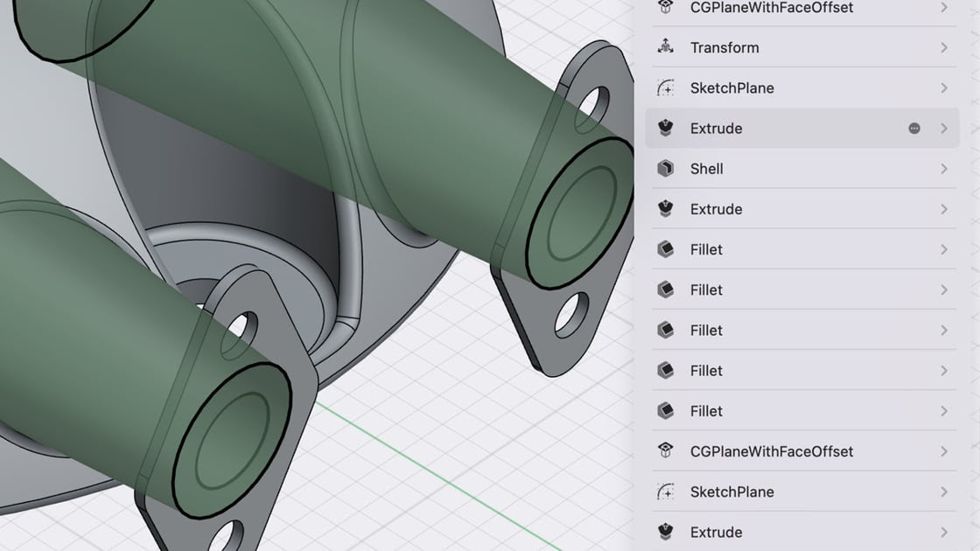Viewport: 980px width, 551px height.
Task: Click the Shell feature icon
Action: pyautogui.click(x=665, y=169)
